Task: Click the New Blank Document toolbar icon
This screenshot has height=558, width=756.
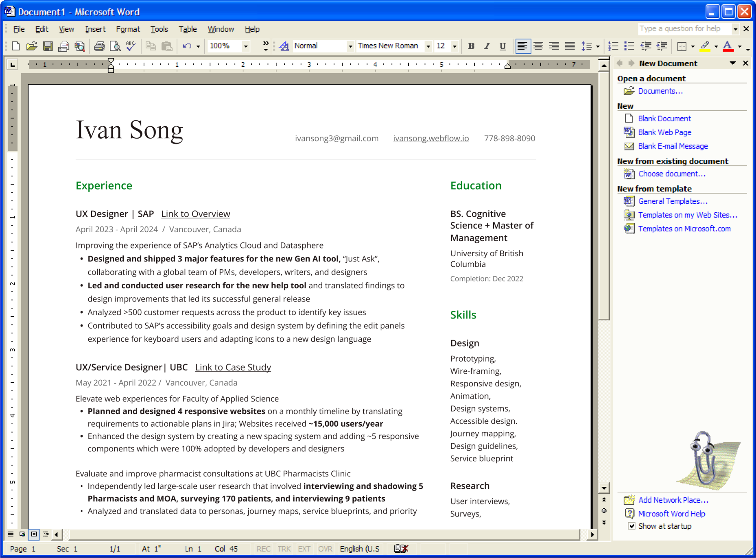Action: point(15,46)
